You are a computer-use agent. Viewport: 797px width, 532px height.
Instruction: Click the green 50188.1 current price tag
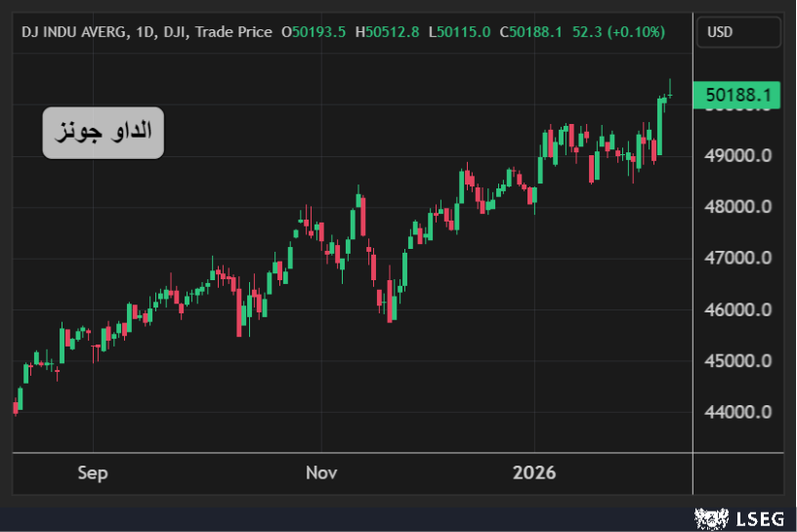point(737,95)
